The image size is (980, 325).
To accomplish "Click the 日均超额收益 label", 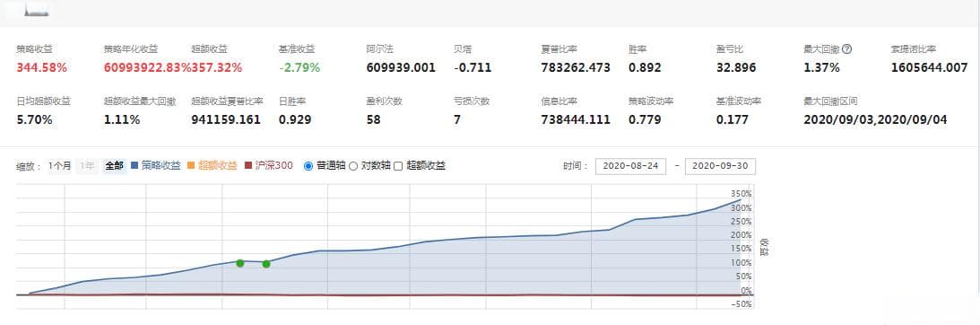I will click(44, 101).
